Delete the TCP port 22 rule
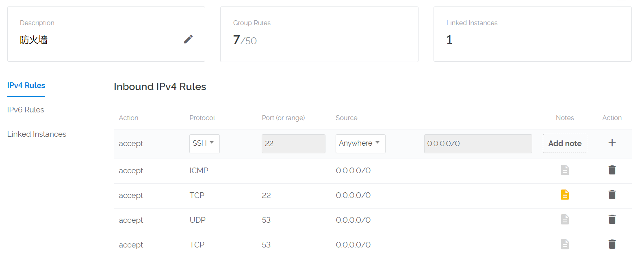 point(612,195)
